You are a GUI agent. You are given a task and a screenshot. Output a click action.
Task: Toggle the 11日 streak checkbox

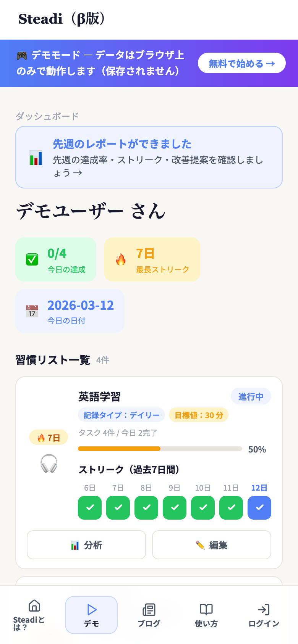[231, 507]
